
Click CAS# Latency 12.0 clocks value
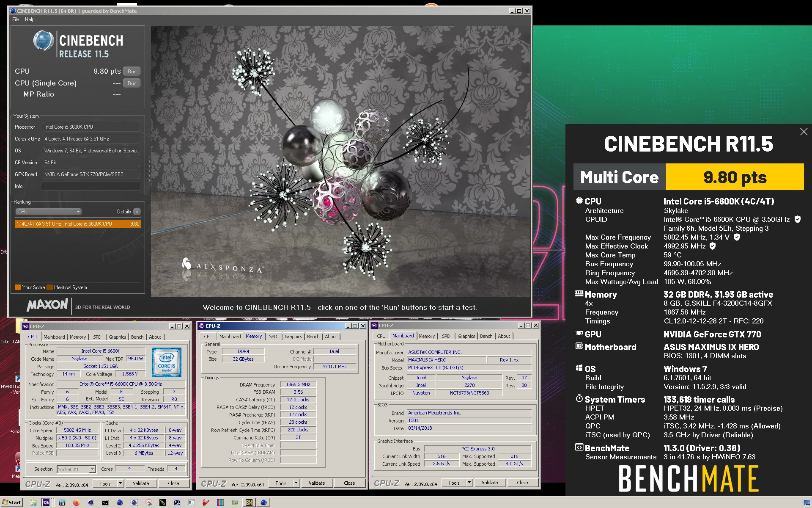tap(298, 400)
